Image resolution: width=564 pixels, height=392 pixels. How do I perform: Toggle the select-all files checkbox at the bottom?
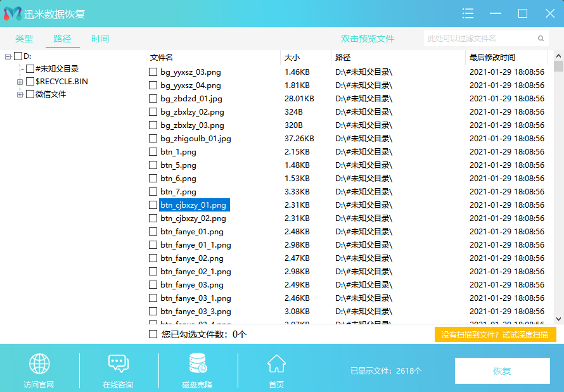(153, 334)
